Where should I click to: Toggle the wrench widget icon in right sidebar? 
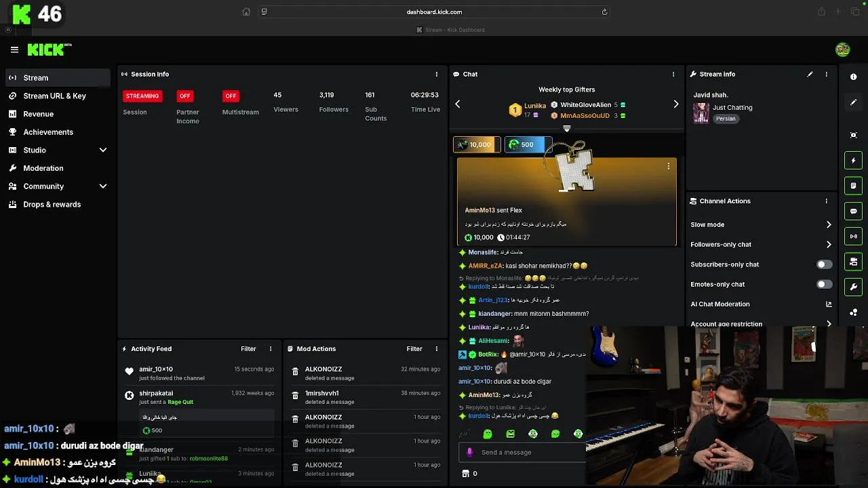point(854,287)
